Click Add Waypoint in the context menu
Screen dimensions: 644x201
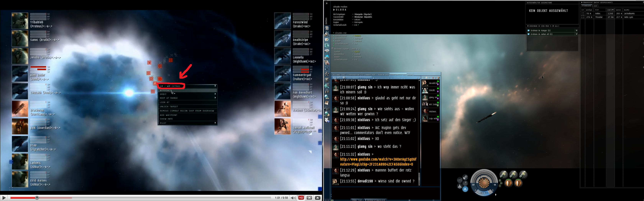pyautogui.click(x=187, y=115)
